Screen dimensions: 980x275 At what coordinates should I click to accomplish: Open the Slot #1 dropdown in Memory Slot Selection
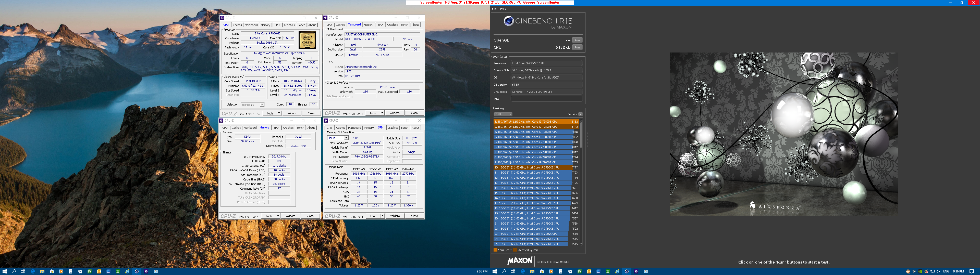(346, 138)
